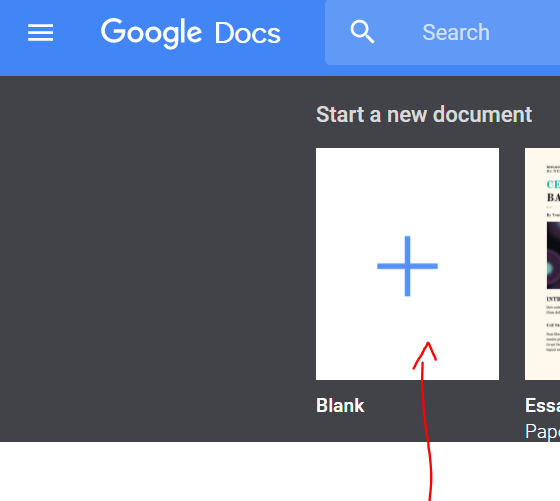Click the black BA heading in Essay preview

pos(553,197)
